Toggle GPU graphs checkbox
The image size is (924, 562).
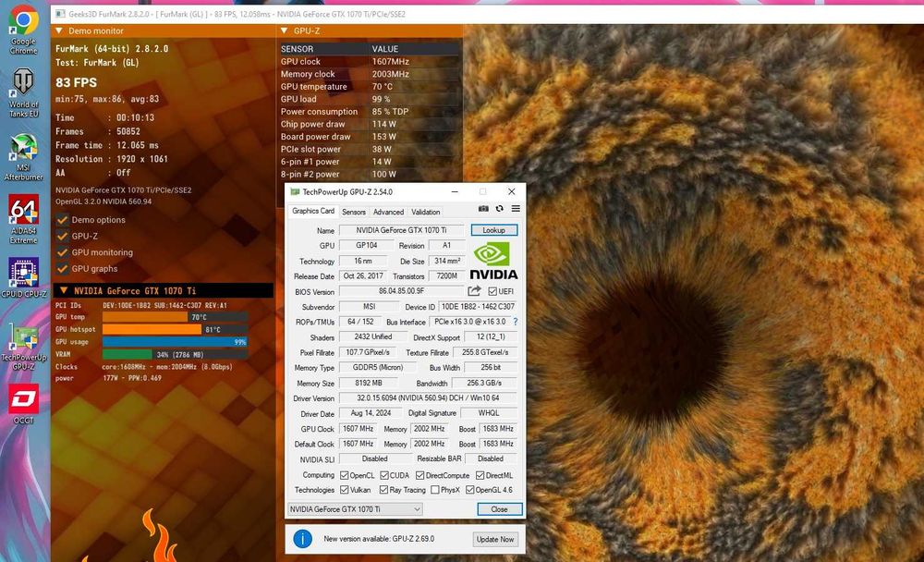click(62, 268)
